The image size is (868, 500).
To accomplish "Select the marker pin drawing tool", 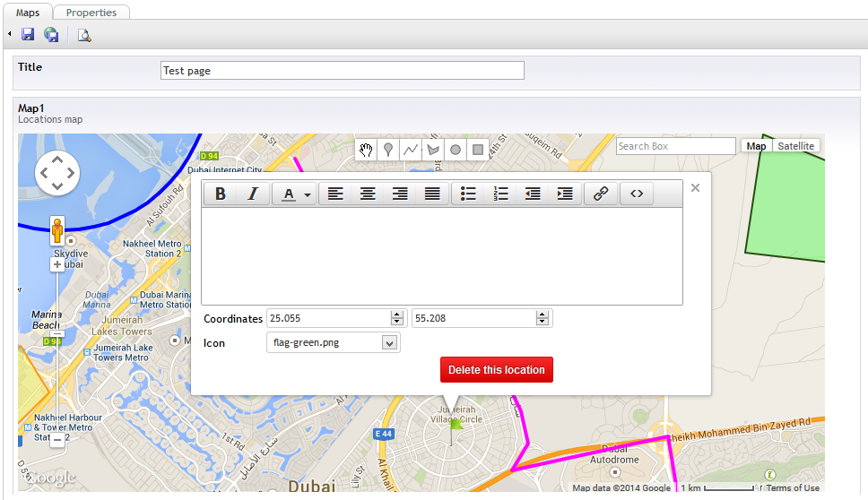I will (388, 150).
